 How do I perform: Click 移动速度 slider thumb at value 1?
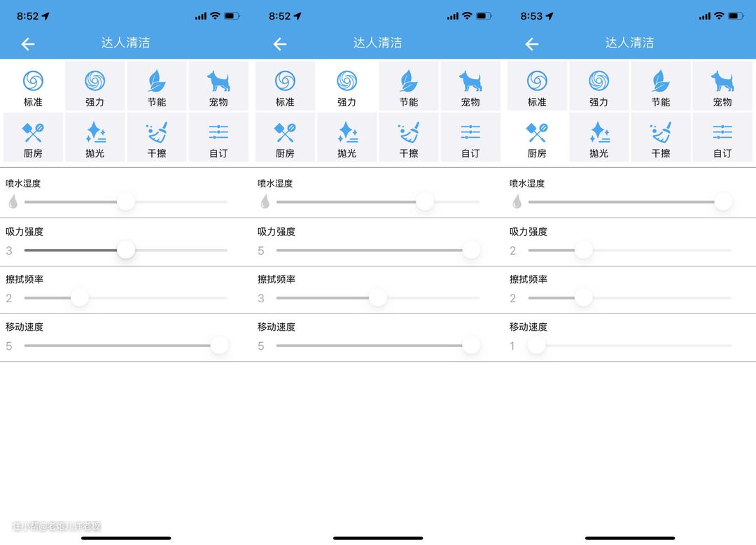point(537,345)
